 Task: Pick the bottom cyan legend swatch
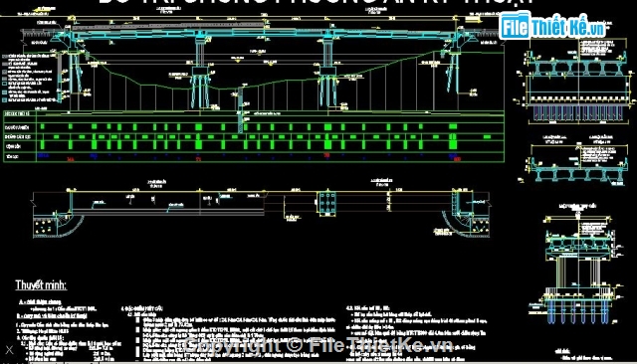point(4,99)
